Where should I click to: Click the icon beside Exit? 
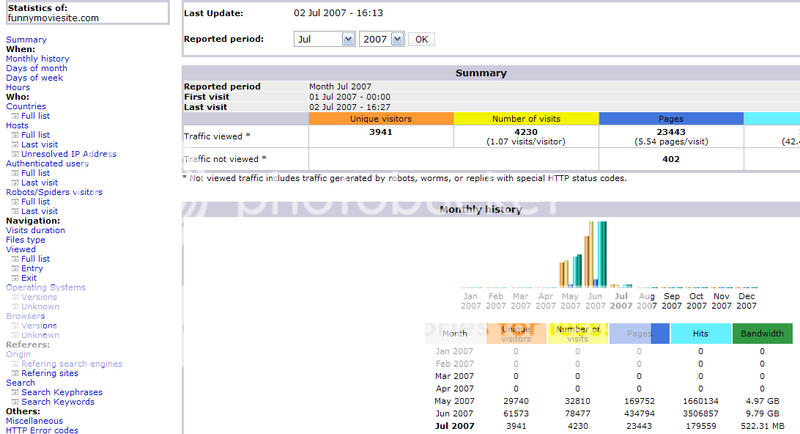click(15, 278)
